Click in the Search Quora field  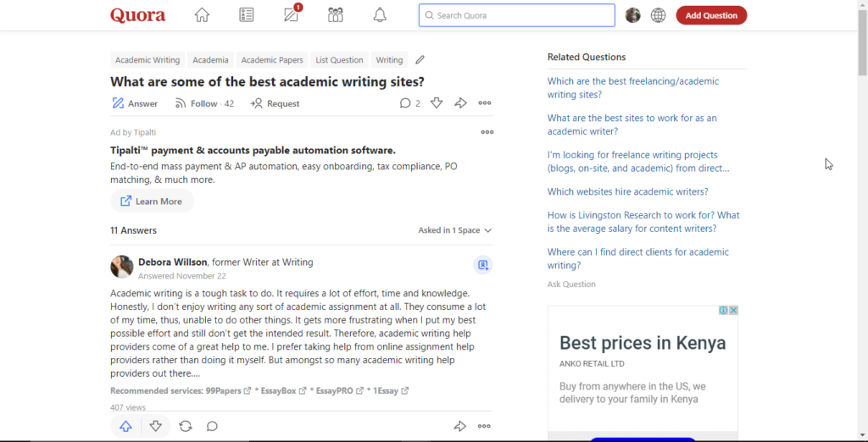[516, 15]
